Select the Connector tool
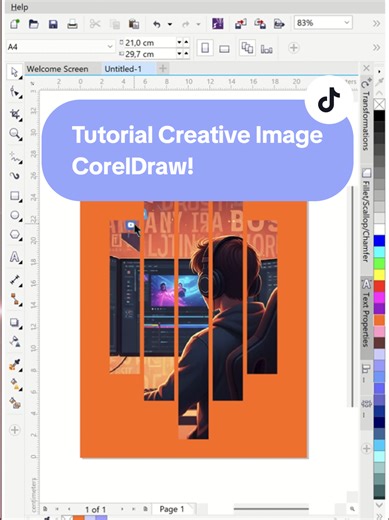Image resolution: width=389 pixels, height=520 pixels. coord(15,300)
